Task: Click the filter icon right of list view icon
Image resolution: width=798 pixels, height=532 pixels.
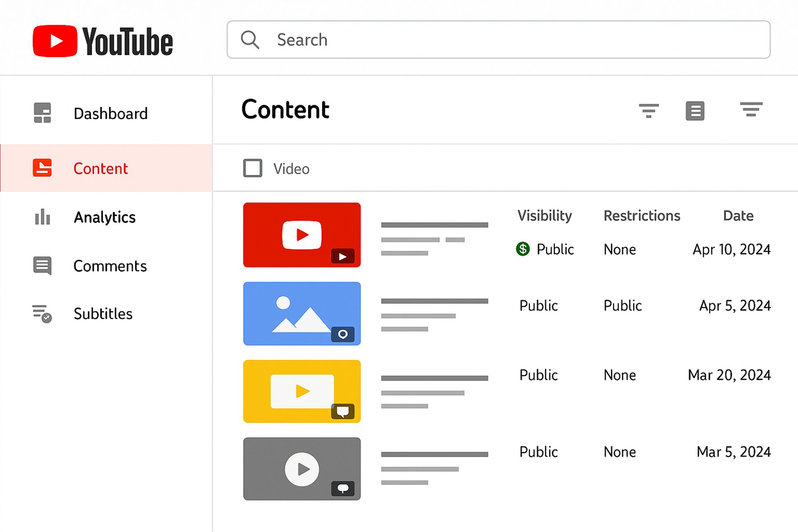Action: [x=751, y=109]
